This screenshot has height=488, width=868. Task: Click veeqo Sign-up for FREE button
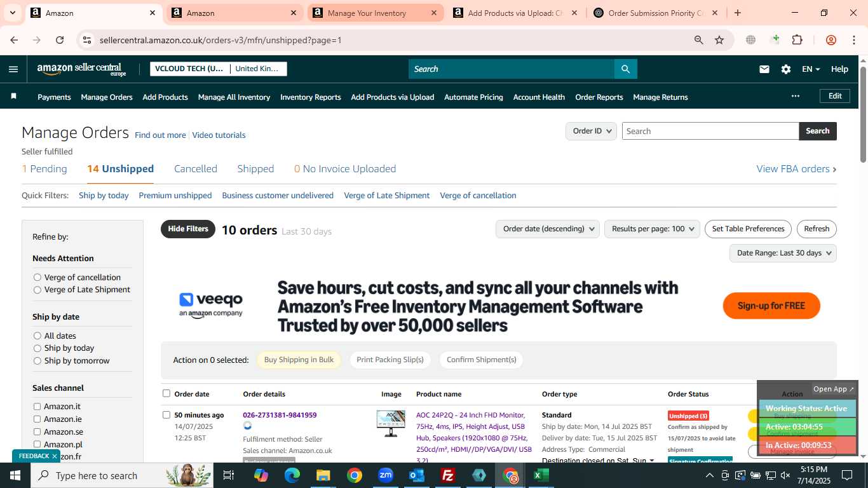click(771, 306)
